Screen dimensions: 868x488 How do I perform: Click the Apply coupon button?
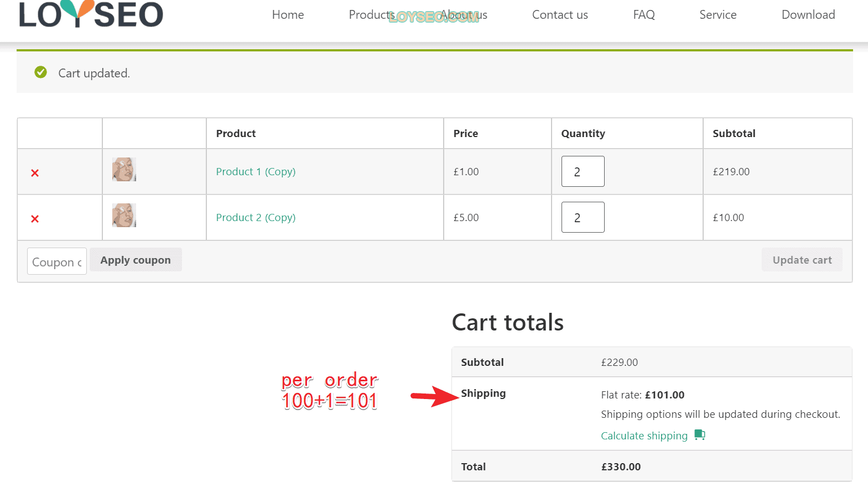click(136, 260)
